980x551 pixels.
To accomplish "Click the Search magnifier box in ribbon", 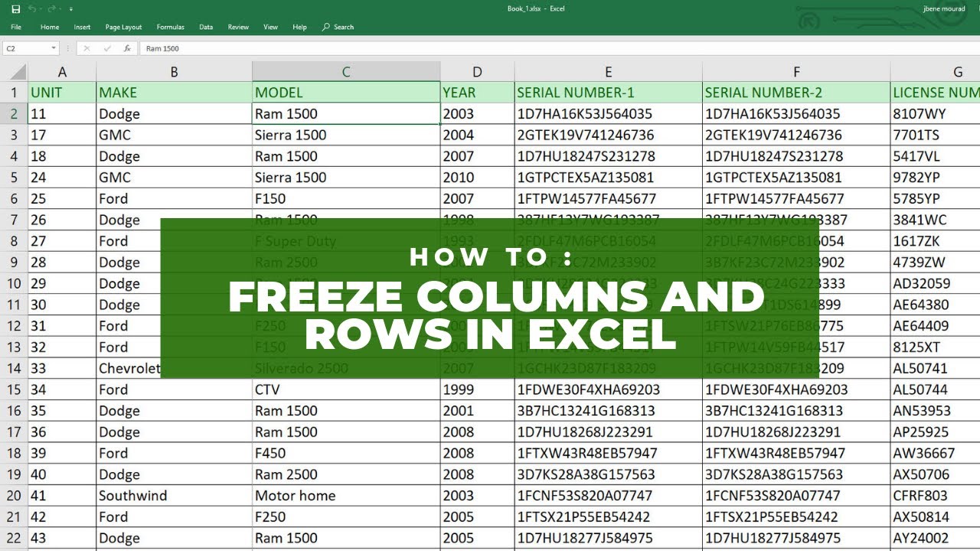I will pyautogui.click(x=338, y=27).
